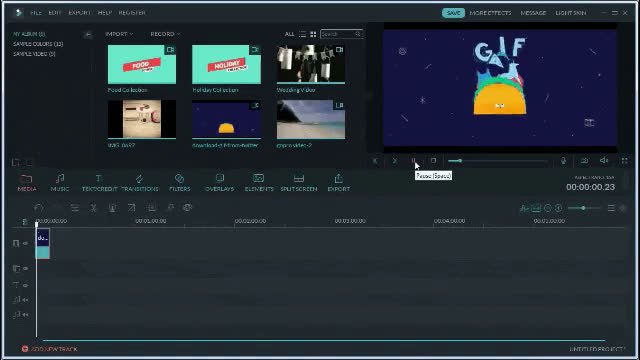Click the trash delete icon in timeline toolbar

112,208
